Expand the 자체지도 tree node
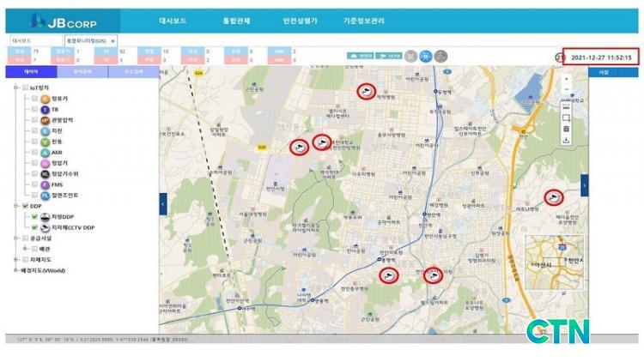The width and height of the screenshot is (644, 362). (15, 258)
